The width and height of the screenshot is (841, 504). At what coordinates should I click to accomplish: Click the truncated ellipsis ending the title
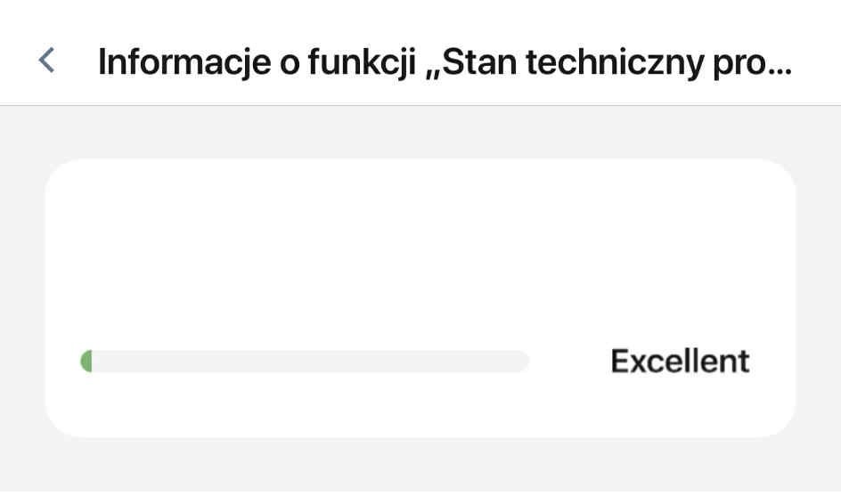point(779,64)
